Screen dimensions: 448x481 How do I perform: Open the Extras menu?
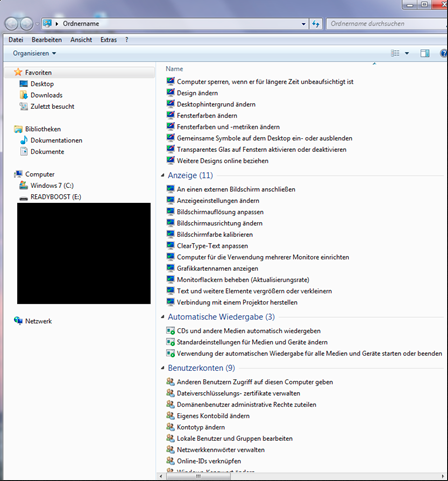(109, 40)
